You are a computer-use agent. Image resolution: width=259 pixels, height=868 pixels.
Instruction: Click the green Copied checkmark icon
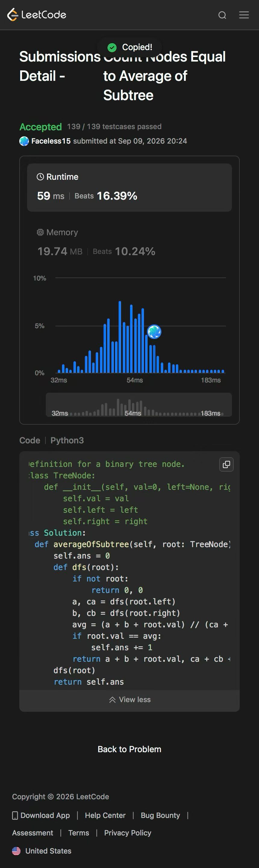click(x=112, y=48)
